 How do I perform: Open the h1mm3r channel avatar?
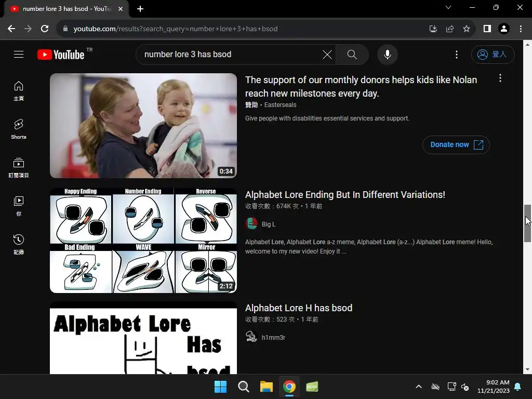[251, 337]
